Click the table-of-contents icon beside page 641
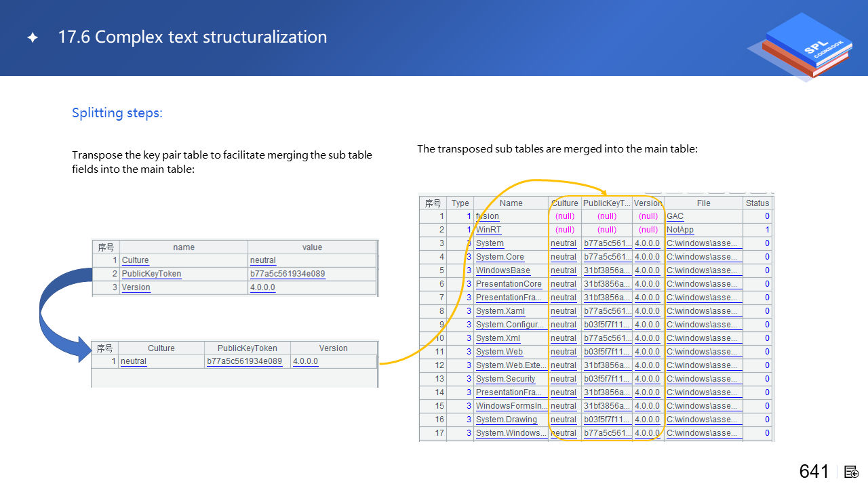The image size is (868, 488). [852, 472]
